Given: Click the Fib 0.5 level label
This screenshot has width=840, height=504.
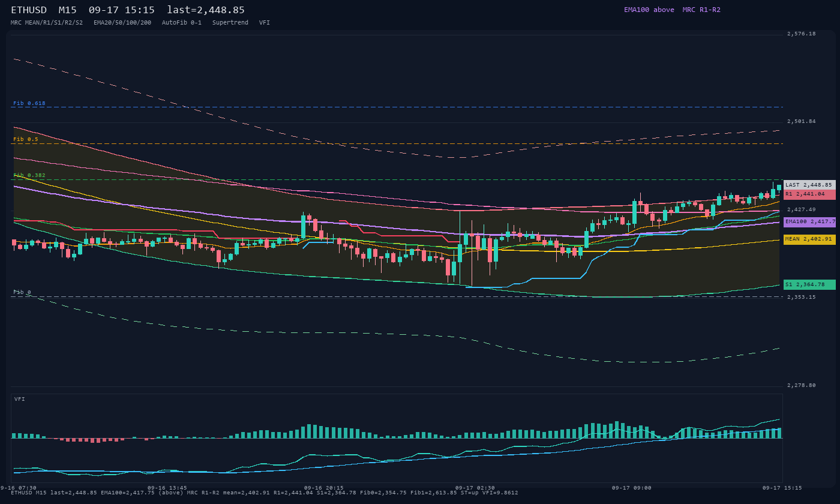Looking at the screenshot, I should pyautogui.click(x=26, y=139).
